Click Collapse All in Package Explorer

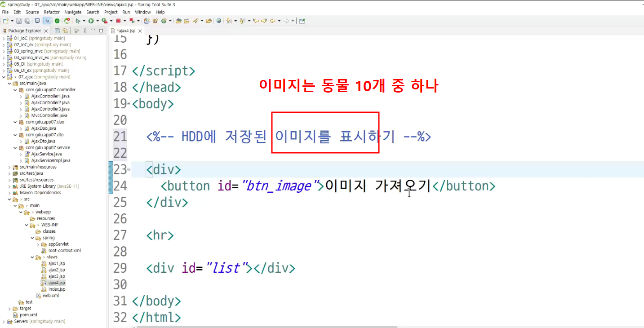[57, 31]
